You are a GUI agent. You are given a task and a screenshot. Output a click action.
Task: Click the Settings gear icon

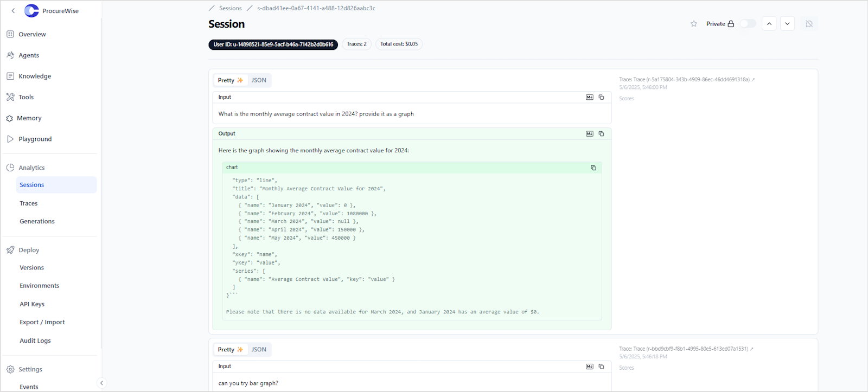click(x=10, y=369)
